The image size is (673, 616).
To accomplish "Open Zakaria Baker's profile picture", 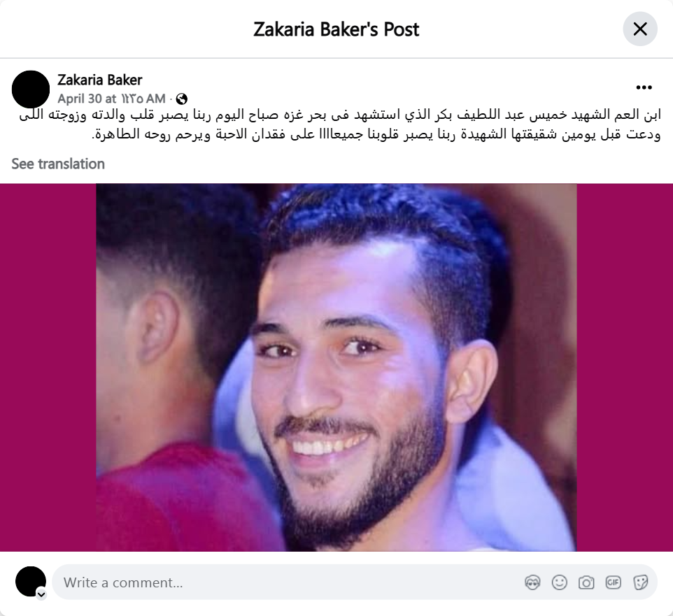I will pos(31,89).
